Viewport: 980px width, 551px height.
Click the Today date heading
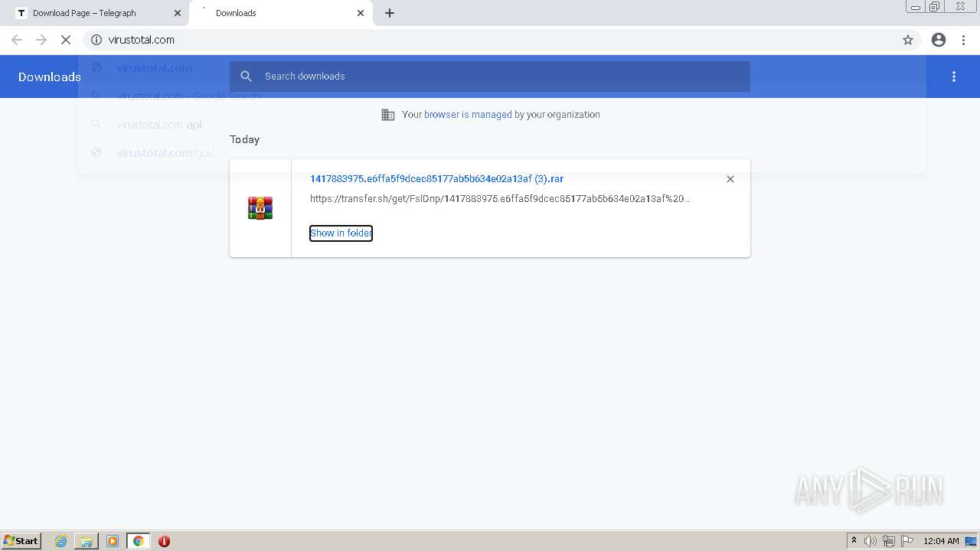coord(245,139)
